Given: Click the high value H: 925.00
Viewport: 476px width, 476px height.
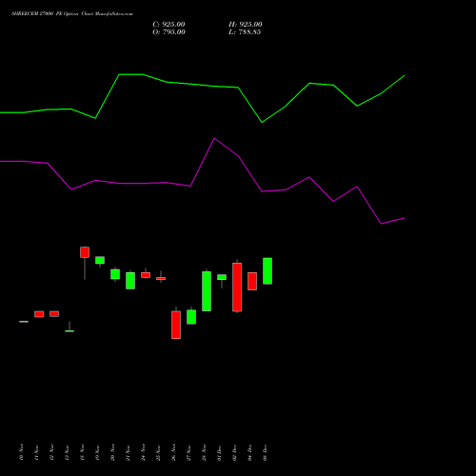Looking at the screenshot, I should (246, 25).
